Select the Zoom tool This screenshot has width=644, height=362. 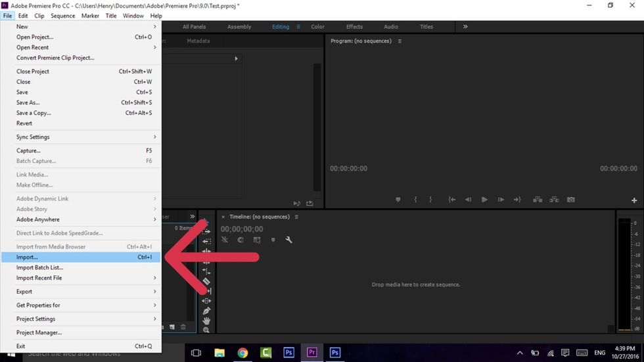tap(206, 330)
